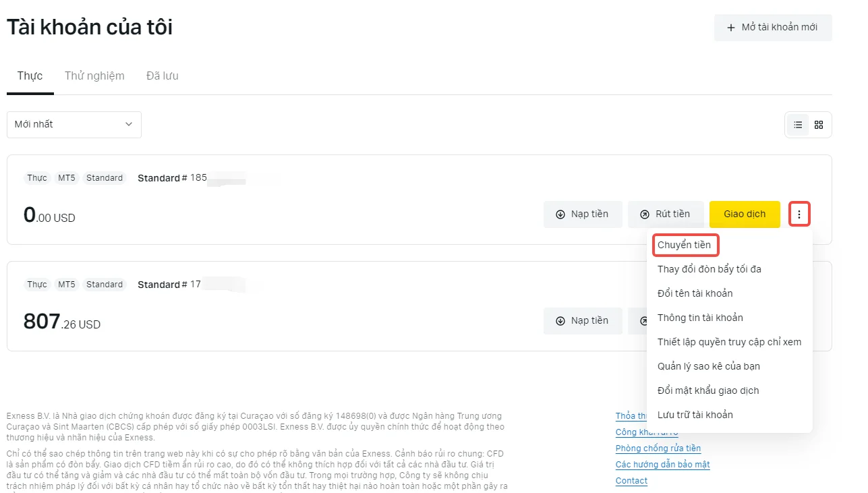868x493 pixels.
Task: Click the Contact footer link
Action: click(x=631, y=481)
